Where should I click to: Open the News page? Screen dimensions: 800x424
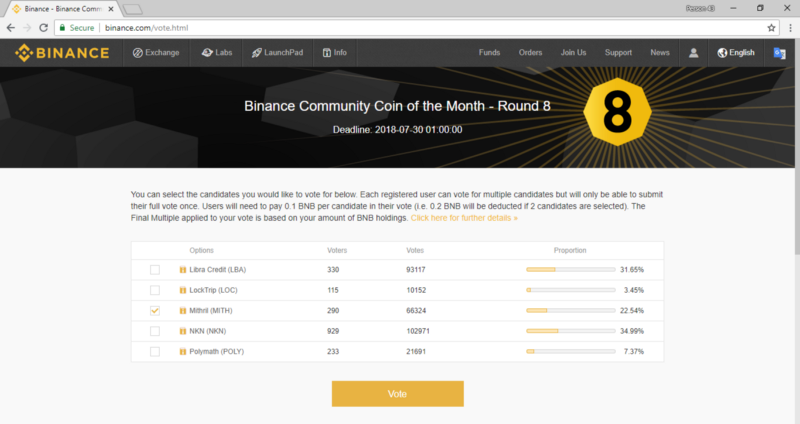[660, 53]
